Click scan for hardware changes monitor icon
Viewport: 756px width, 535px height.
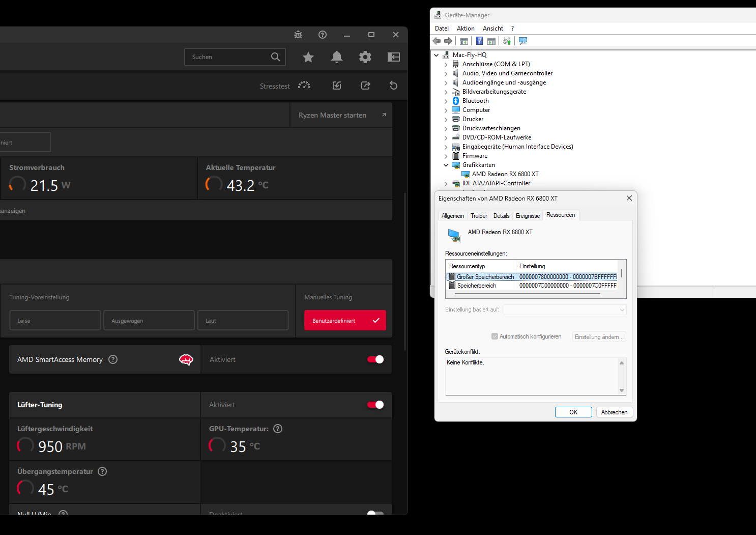(523, 41)
